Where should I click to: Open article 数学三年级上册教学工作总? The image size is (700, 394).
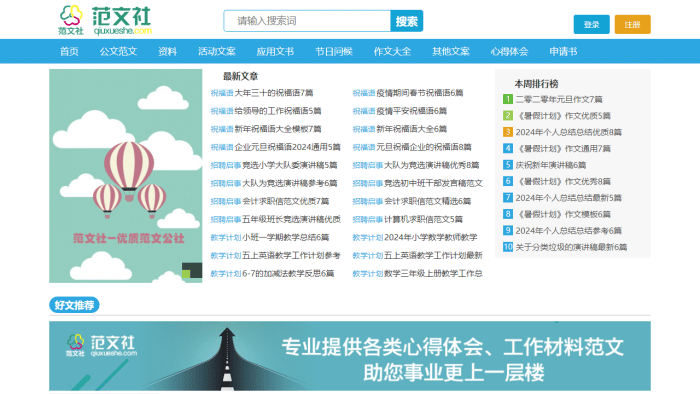click(x=433, y=274)
